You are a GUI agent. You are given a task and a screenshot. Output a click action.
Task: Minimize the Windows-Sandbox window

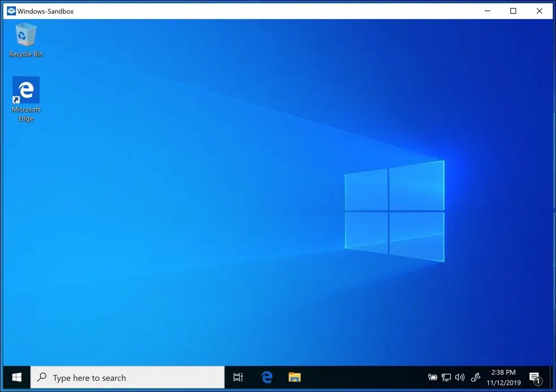pos(488,11)
